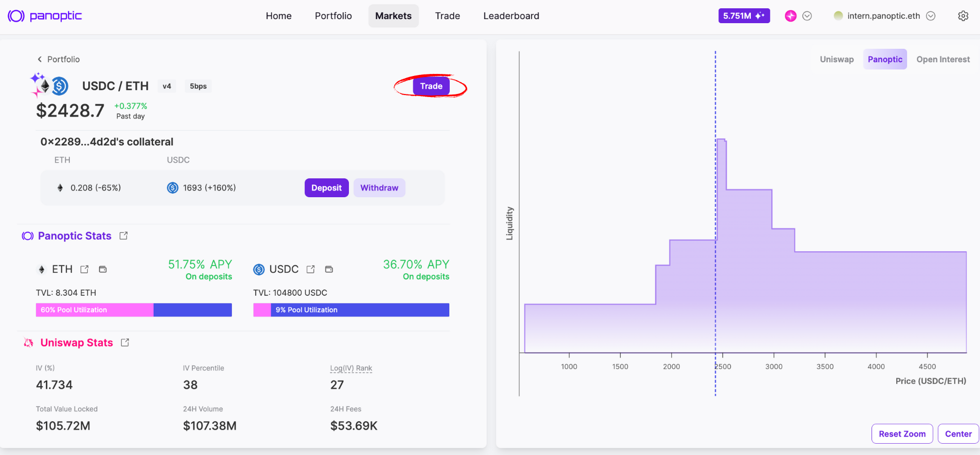Open Uniswap Stats external link icon
This screenshot has width=980, height=455.
125,343
